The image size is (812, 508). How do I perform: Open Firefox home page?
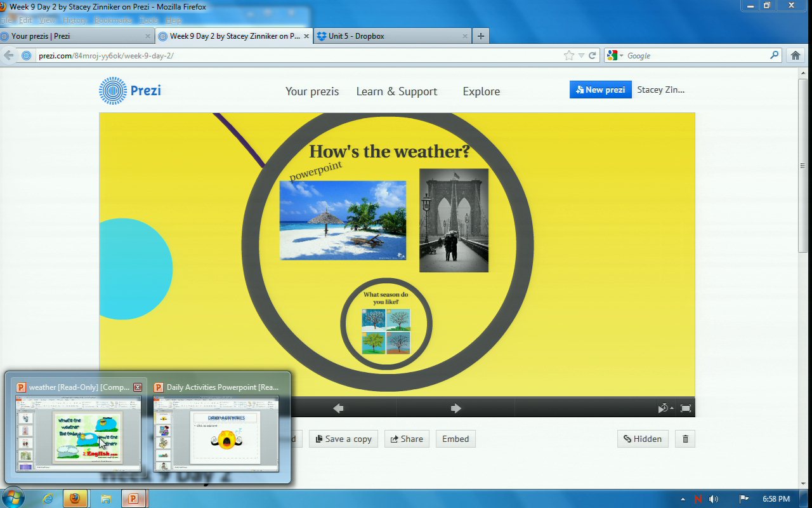pyautogui.click(x=796, y=56)
